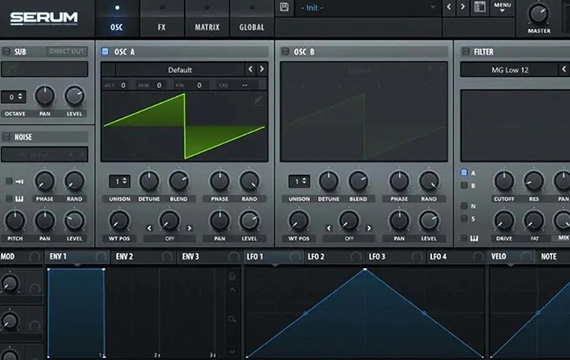The height and width of the screenshot is (360, 570).
Task: Click the SUB octave stepper
Action: [x=13, y=97]
